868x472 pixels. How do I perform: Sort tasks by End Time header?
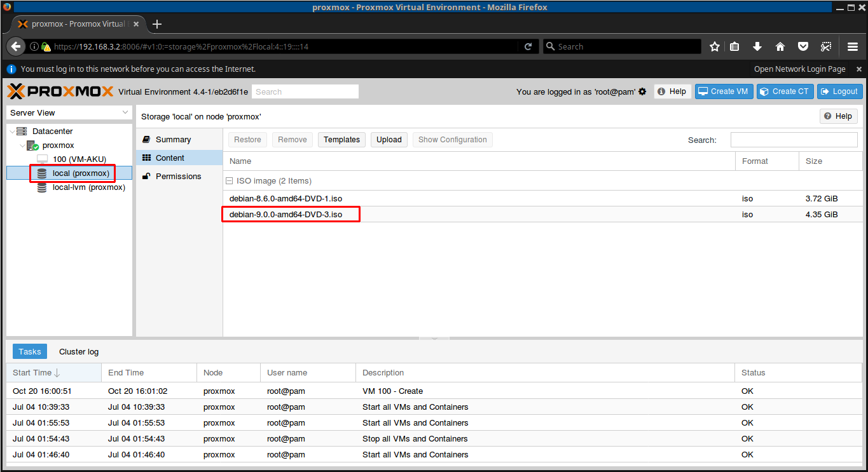click(x=149, y=373)
